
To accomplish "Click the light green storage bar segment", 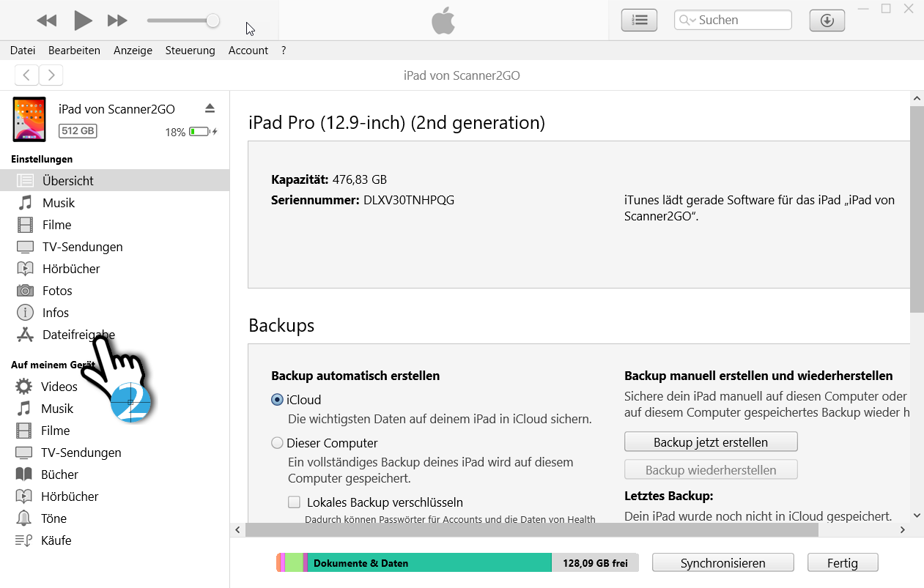I will (294, 563).
